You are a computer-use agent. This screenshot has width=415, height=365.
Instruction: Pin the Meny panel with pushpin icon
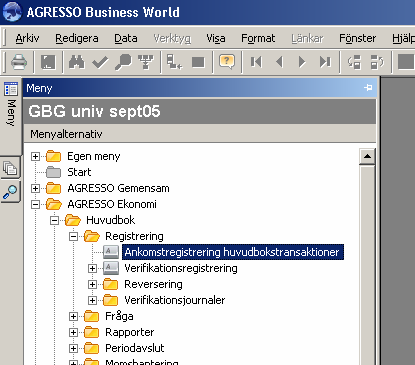[x=368, y=87]
